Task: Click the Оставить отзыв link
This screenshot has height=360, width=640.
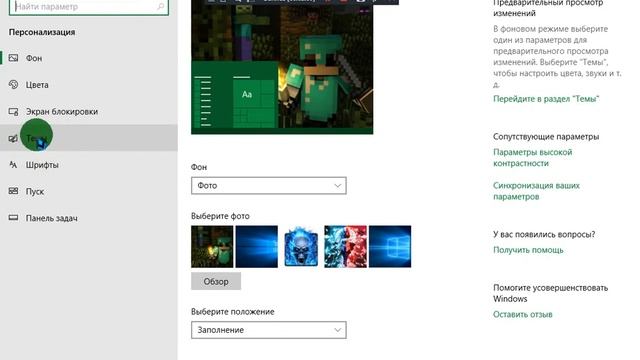Action: pyautogui.click(x=522, y=314)
